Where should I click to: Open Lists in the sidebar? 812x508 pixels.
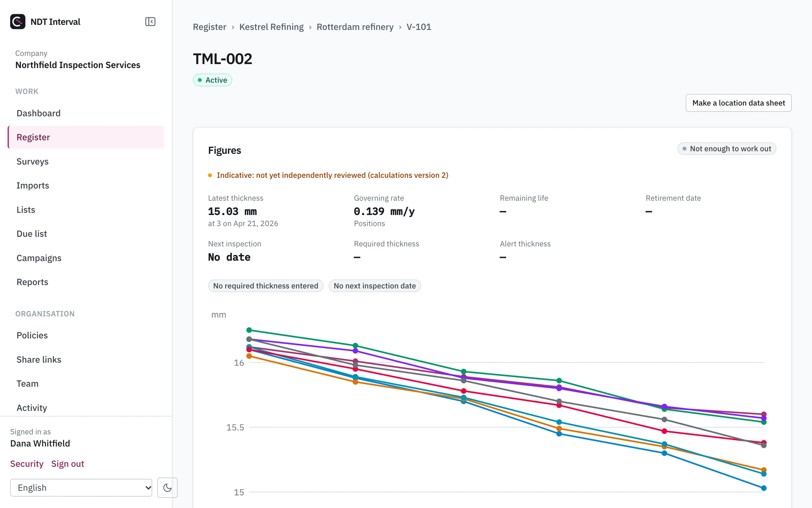click(x=86, y=210)
